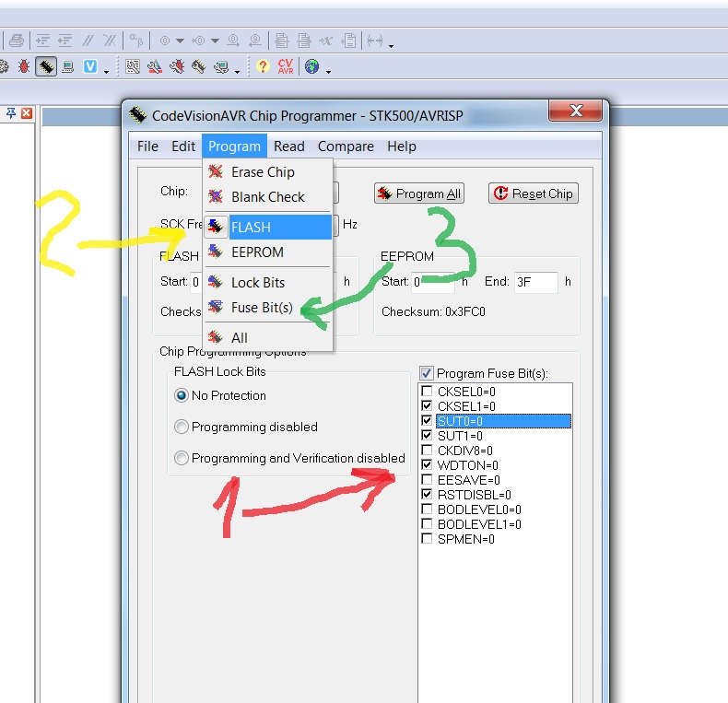Click the Print toolbar icon
728x703 pixels.
tap(17, 41)
